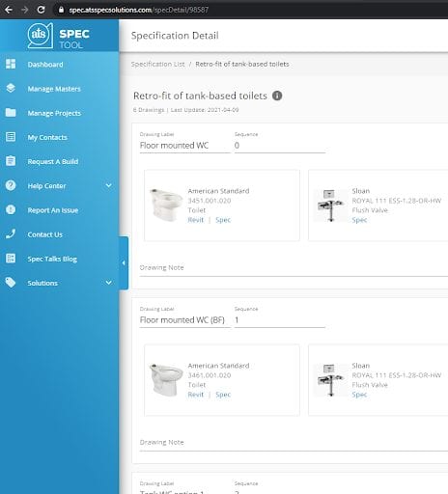Image resolution: width=448 pixels, height=494 pixels.
Task: Click the Request A Build clipboard icon
Action: (x=11, y=161)
